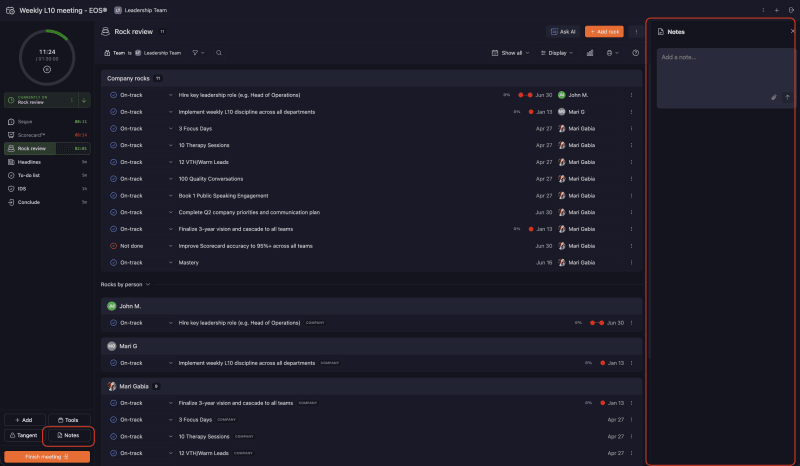The image size is (800, 466).
Task: Toggle Not done status circle for Improve Scorecard accuracy
Action: click(x=113, y=246)
